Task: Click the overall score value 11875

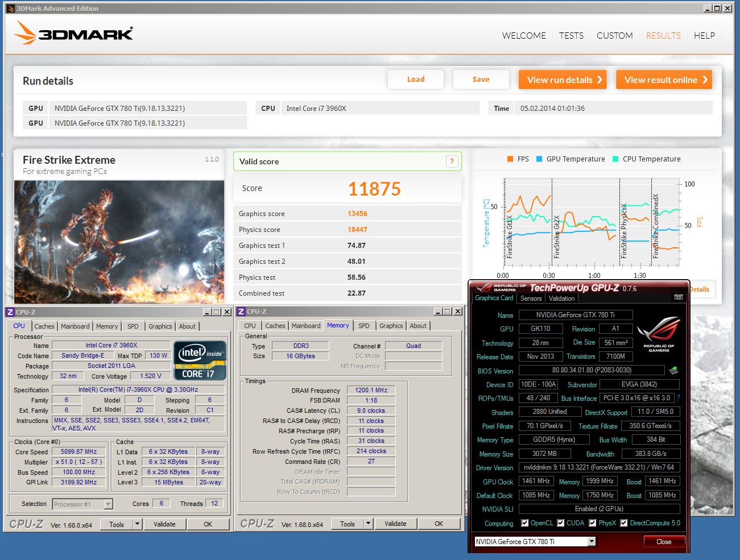Action: [374, 189]
